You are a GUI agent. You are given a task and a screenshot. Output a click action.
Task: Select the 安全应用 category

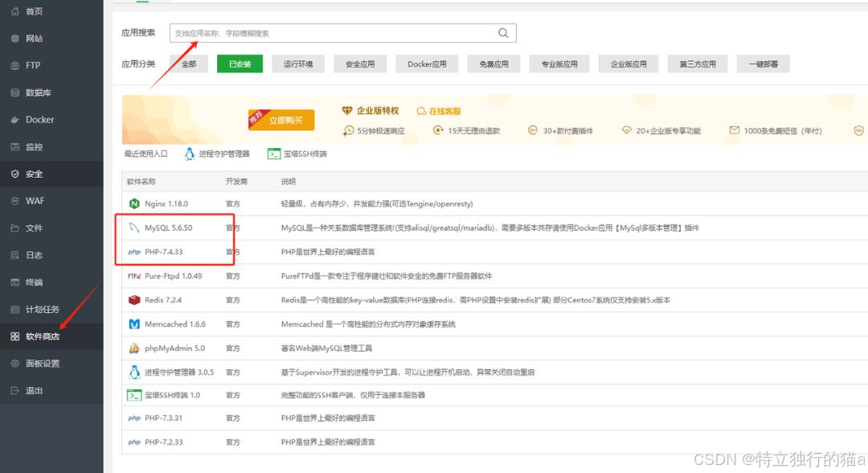(x=360, y=64)
